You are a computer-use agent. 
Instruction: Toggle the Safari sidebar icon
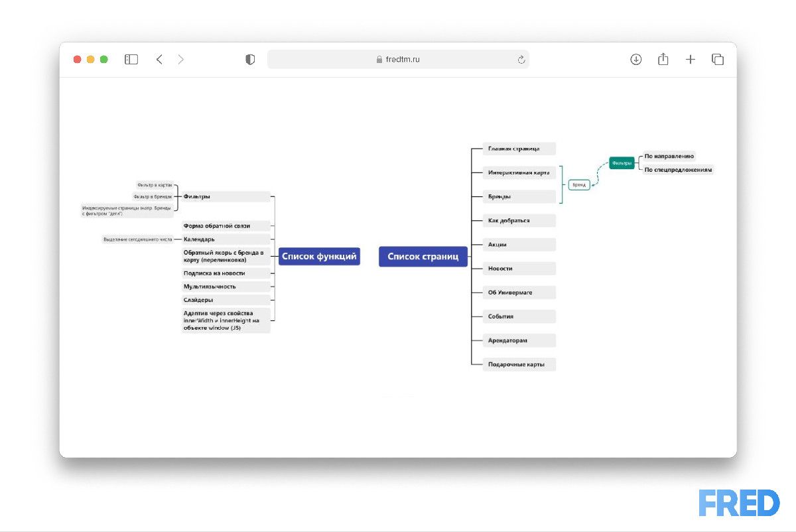click(x=131, y=60)
